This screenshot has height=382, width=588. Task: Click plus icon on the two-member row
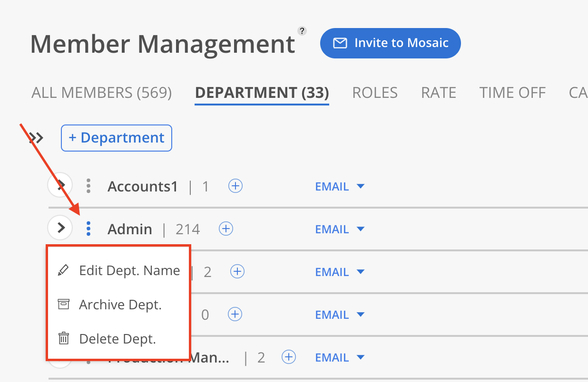[237, 271]
